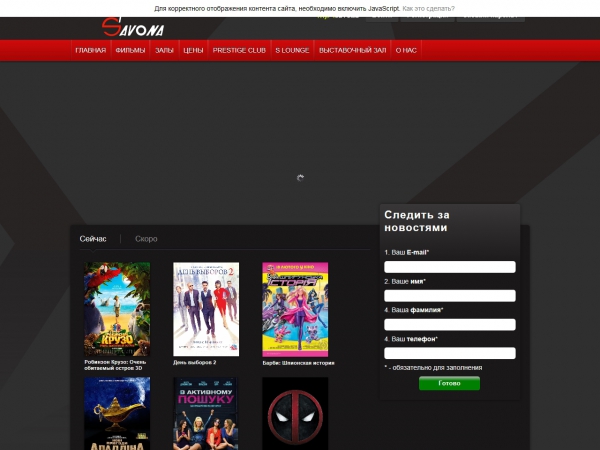600x450 pixels.
Task: Open the ВЫСТАВОЧНЫЙ ЗАЛ menu item
Action: [352, 51]
